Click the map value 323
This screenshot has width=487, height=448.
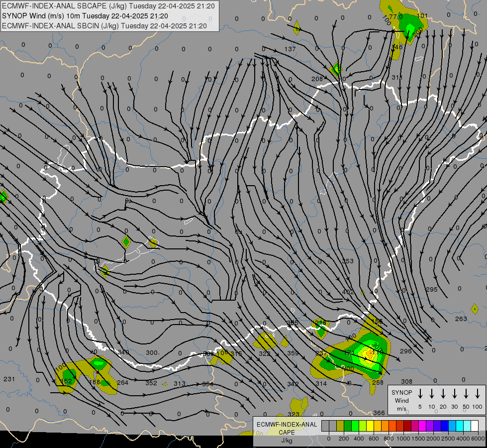293,414
